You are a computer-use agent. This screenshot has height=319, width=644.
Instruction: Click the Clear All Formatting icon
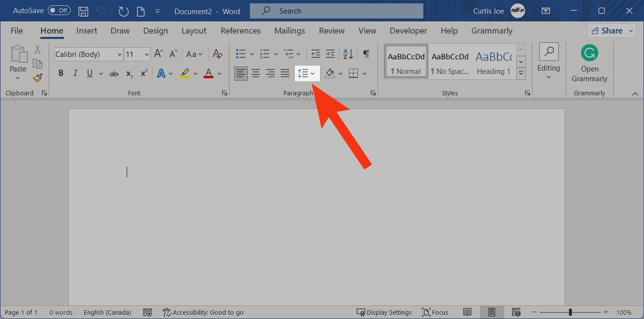pos(217,54)
